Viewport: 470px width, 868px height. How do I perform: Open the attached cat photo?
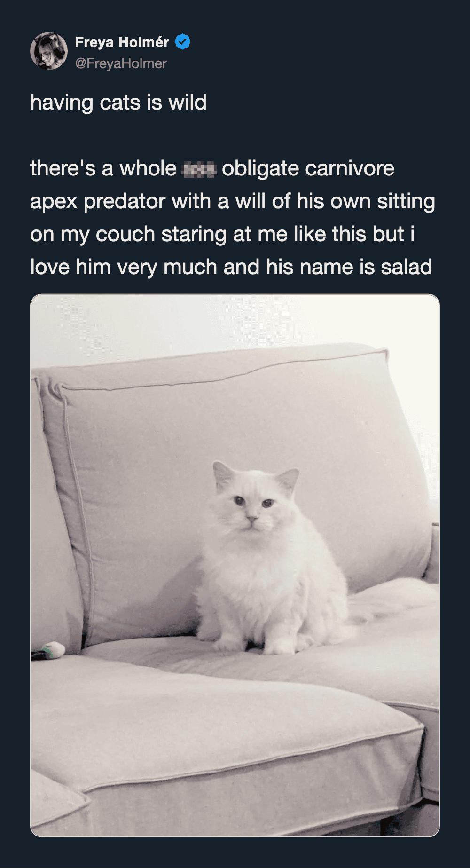coord(235,565)
